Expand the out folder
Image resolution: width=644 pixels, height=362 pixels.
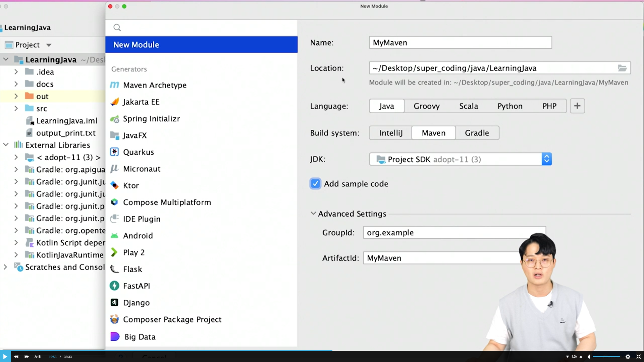point(16,96)
